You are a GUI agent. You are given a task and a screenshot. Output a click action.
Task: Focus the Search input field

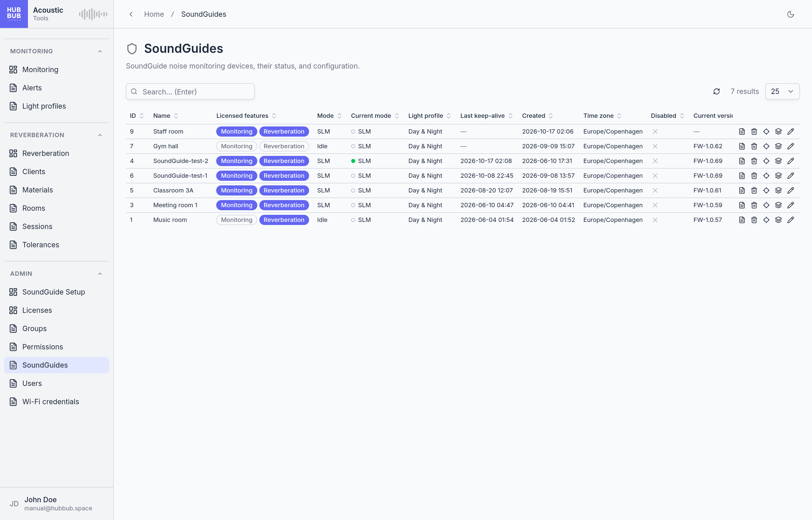click(x=190, y=91)
